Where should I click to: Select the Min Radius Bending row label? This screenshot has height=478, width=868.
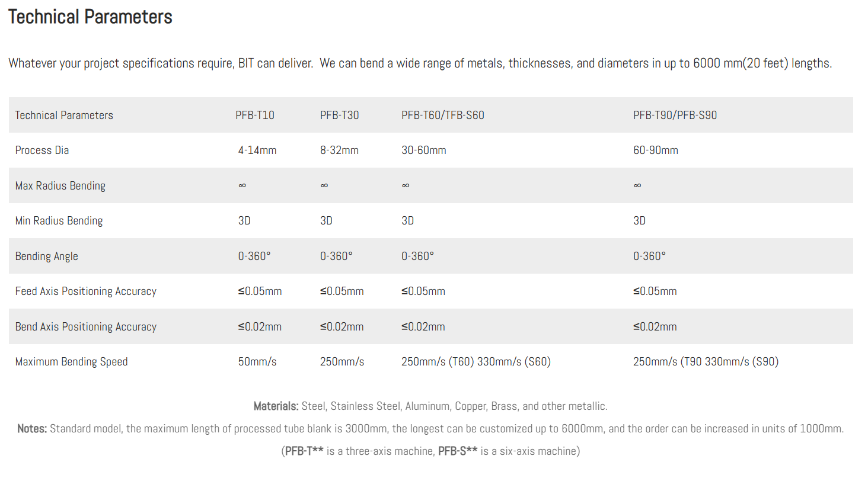click(59, 221)
